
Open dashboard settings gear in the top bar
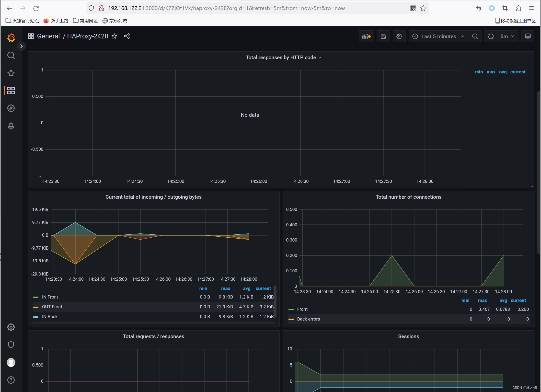399,36
